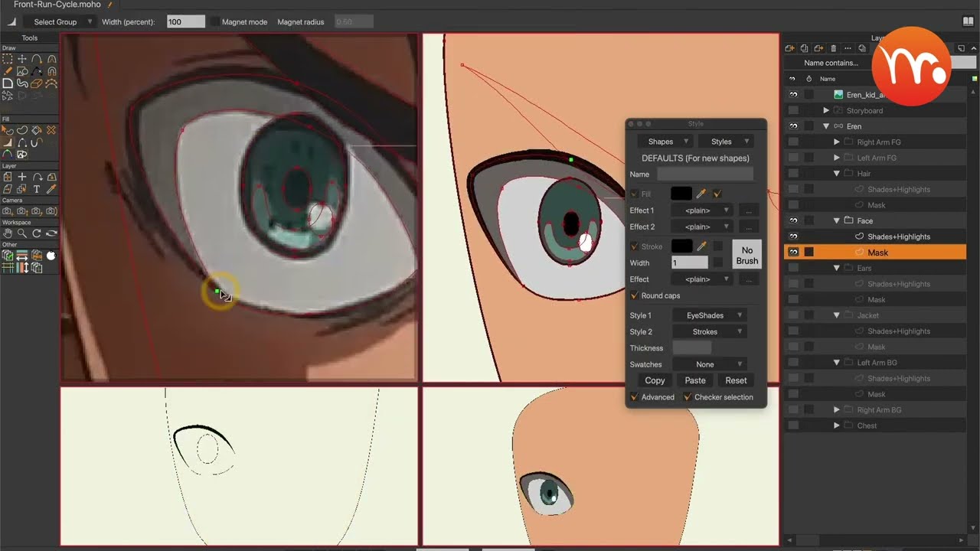Pick fill color with the Fill eyedropper
Viewport: 980px width, 551px height.
tap(701, 194)
